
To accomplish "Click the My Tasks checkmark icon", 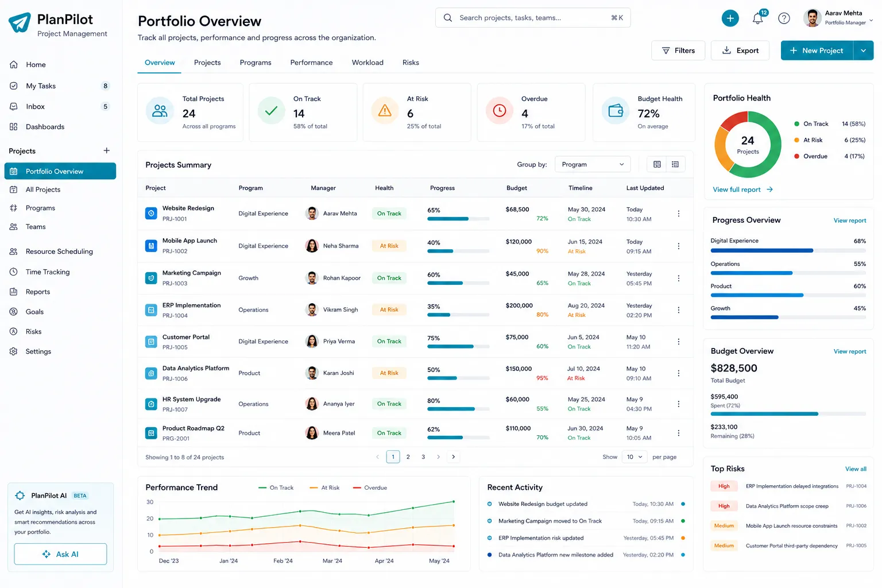I will pyautogui.click(x=14, y=86).
